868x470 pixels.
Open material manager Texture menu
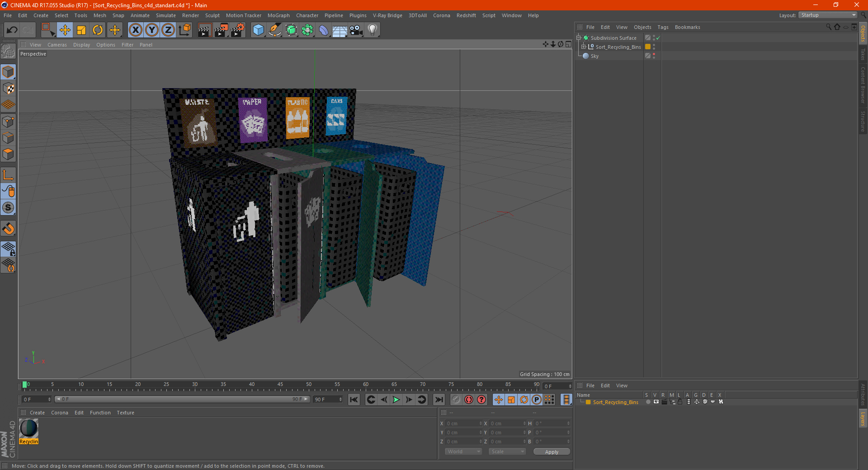tap(125, 413)
